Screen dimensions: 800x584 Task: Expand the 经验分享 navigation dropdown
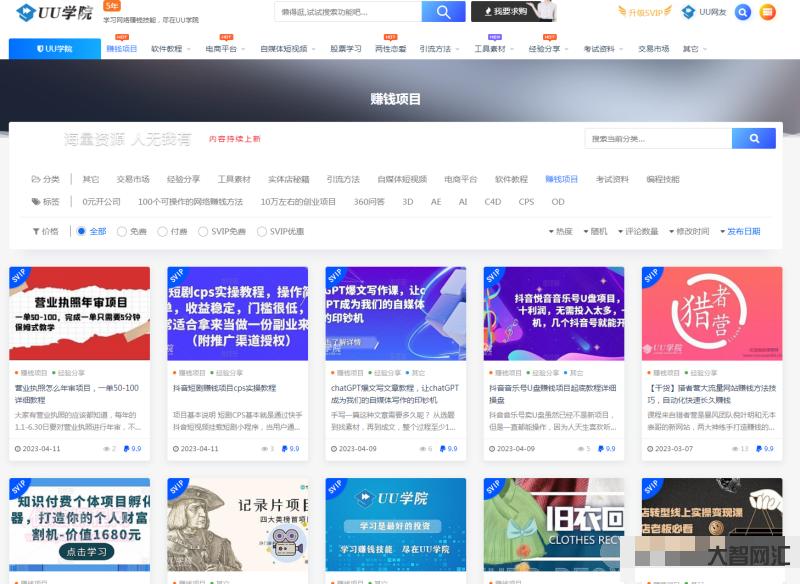[548, 49]
